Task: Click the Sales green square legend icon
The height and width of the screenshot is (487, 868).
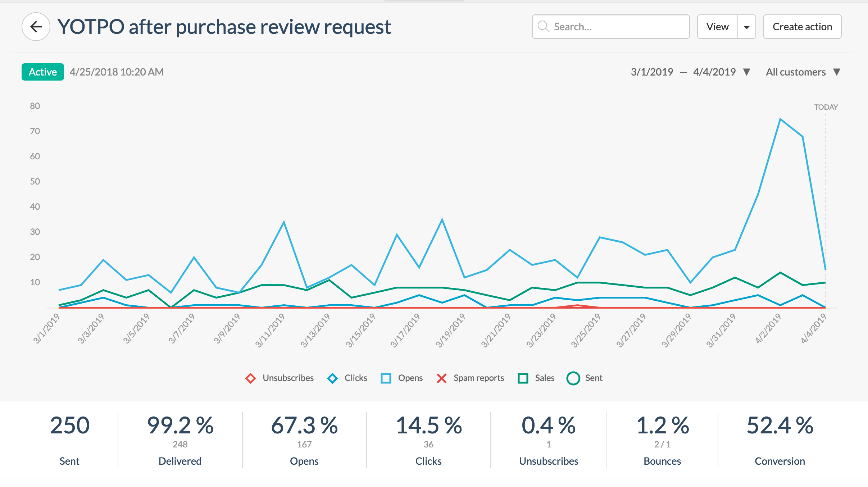Action: 523,378
